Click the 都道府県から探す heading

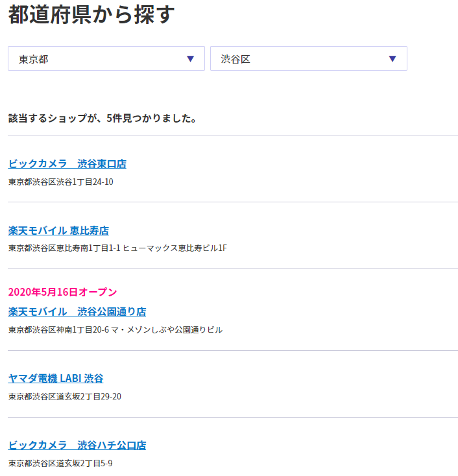(91, 14)
